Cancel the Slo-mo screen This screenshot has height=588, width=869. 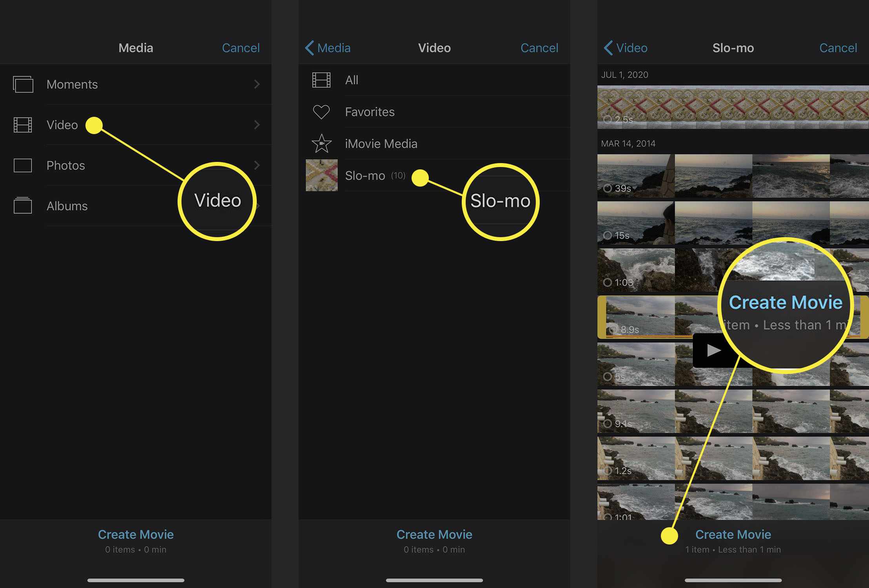[838, 48]
